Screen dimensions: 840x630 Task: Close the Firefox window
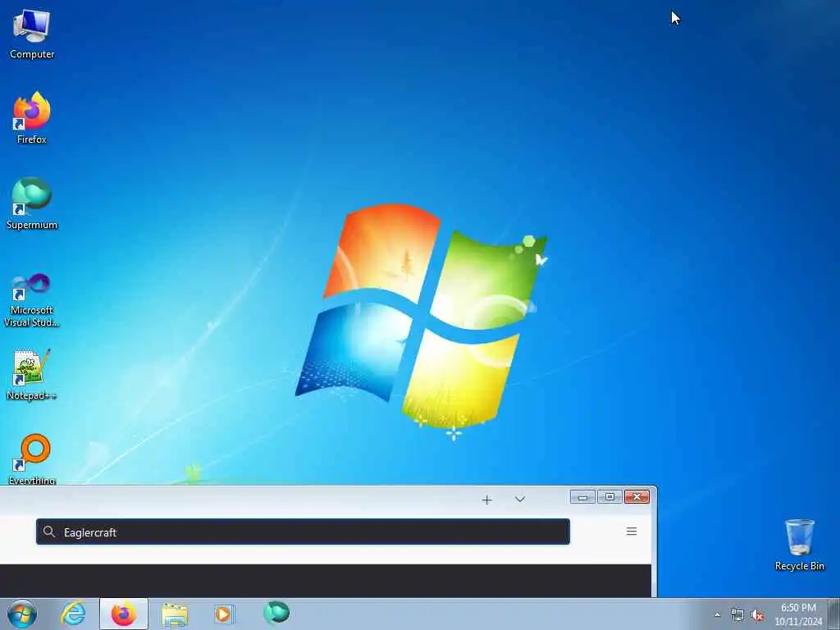pos(637,497)
